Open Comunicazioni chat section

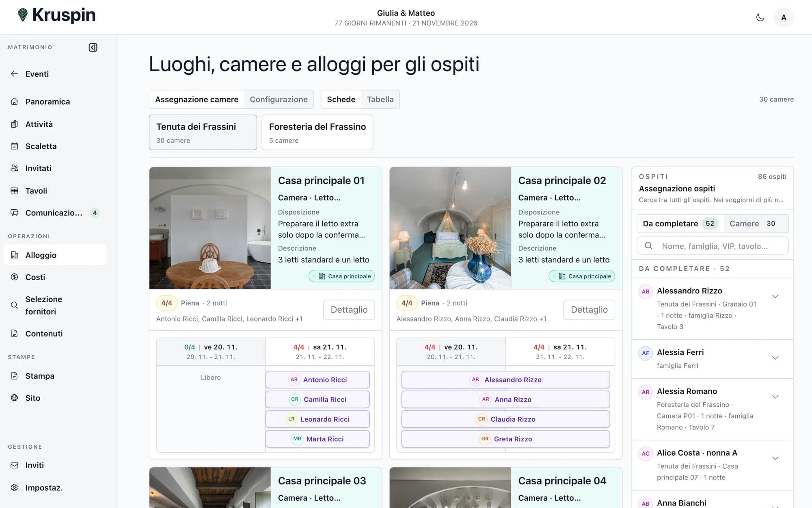pyautogui.click(x=55, y=213)
